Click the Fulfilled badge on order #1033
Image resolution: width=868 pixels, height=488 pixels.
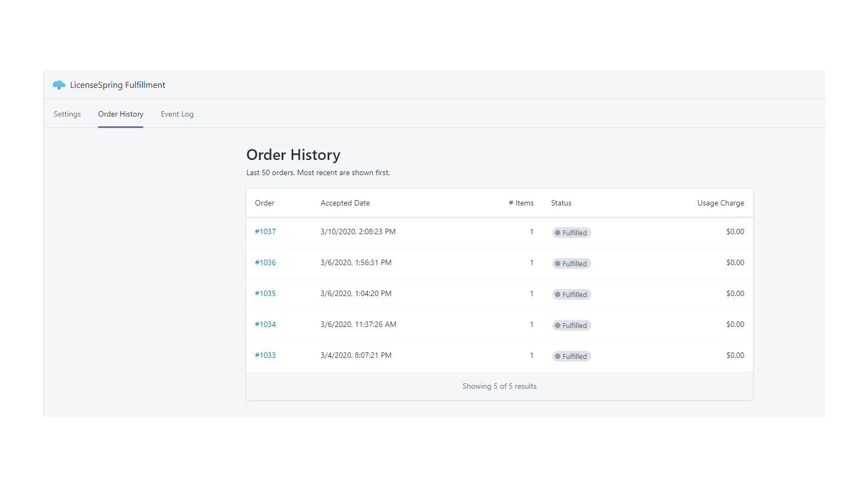click(x=571, y=356)
